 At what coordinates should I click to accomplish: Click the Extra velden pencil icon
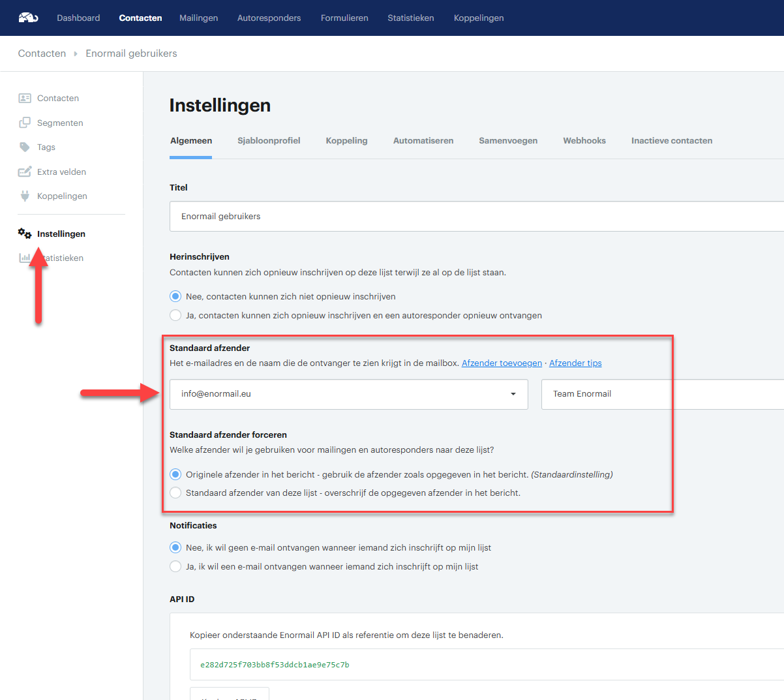pos(25,172)
